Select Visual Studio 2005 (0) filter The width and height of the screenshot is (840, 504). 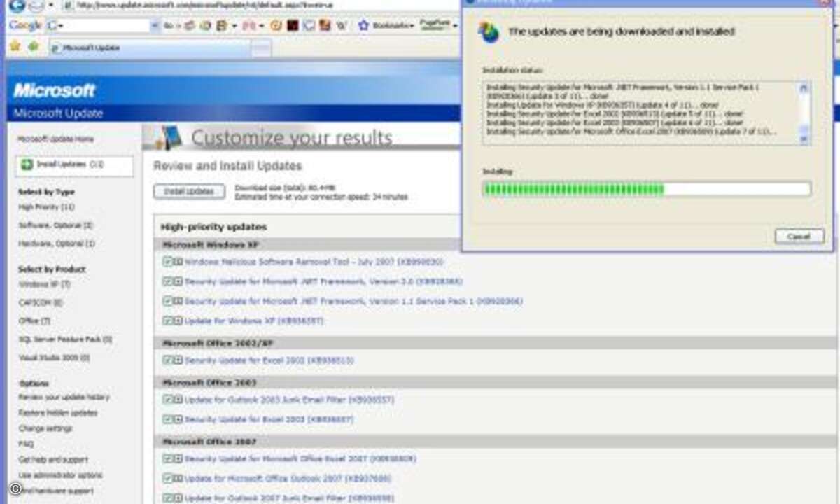click(54, 357)
